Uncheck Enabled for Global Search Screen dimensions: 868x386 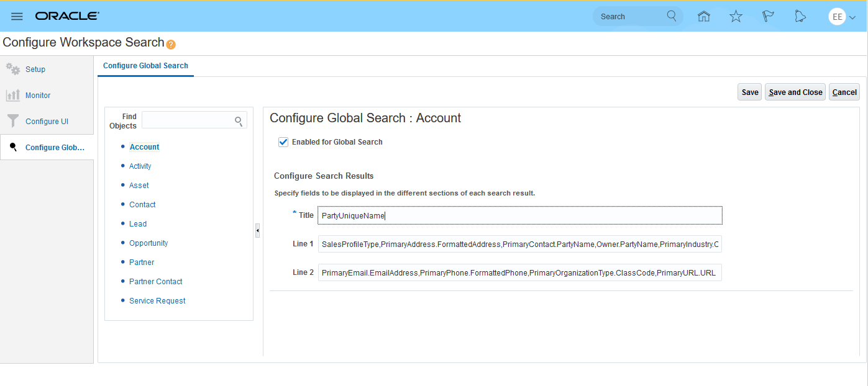coord(283,141)
